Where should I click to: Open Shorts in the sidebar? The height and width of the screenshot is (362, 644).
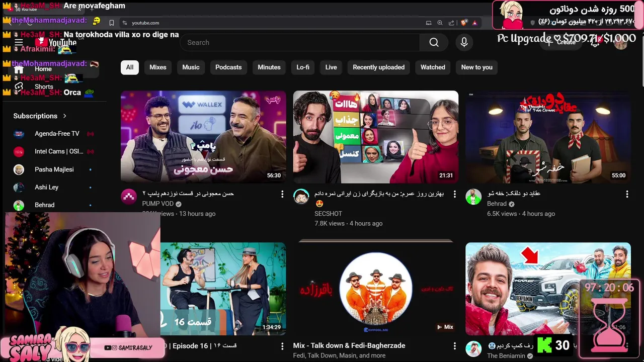[52, 86]
